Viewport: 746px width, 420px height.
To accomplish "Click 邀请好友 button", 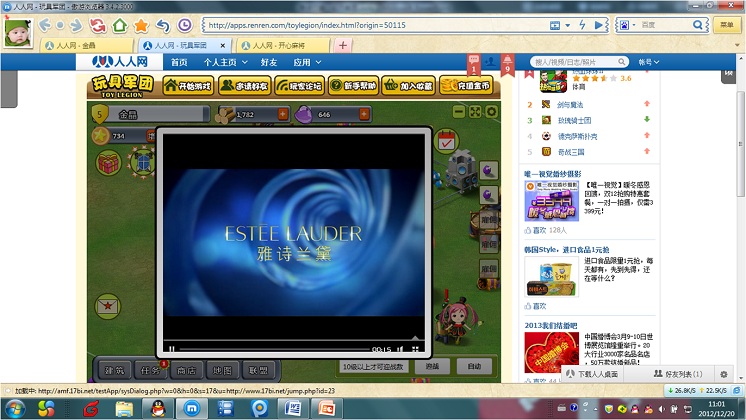I will [245, 86].
